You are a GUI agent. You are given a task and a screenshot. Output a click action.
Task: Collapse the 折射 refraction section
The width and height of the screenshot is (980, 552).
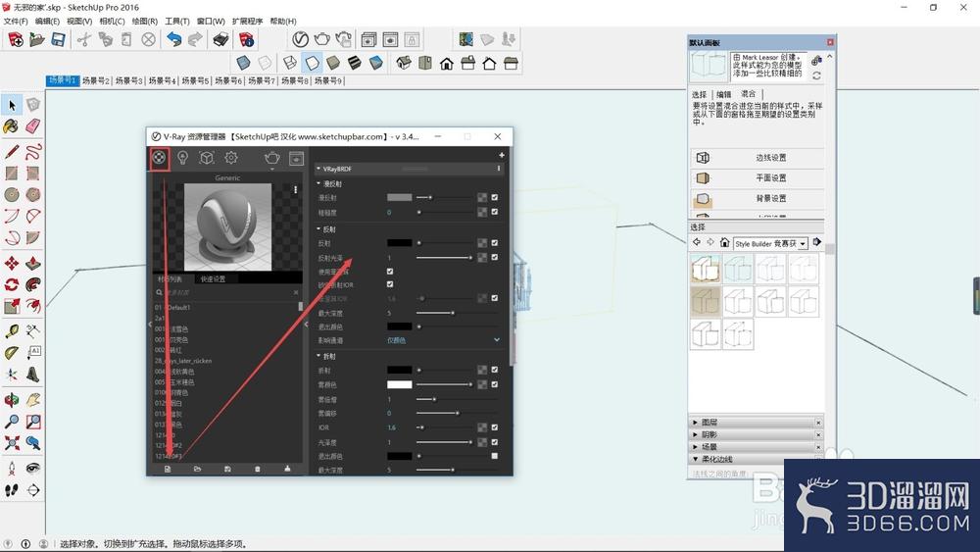(318, 356)
